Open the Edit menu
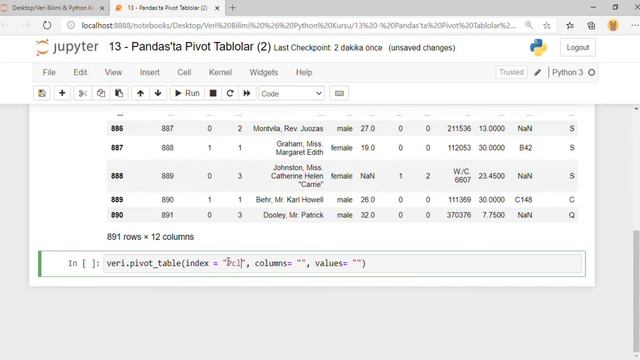The image size is (640, 360). coord(80,72)
